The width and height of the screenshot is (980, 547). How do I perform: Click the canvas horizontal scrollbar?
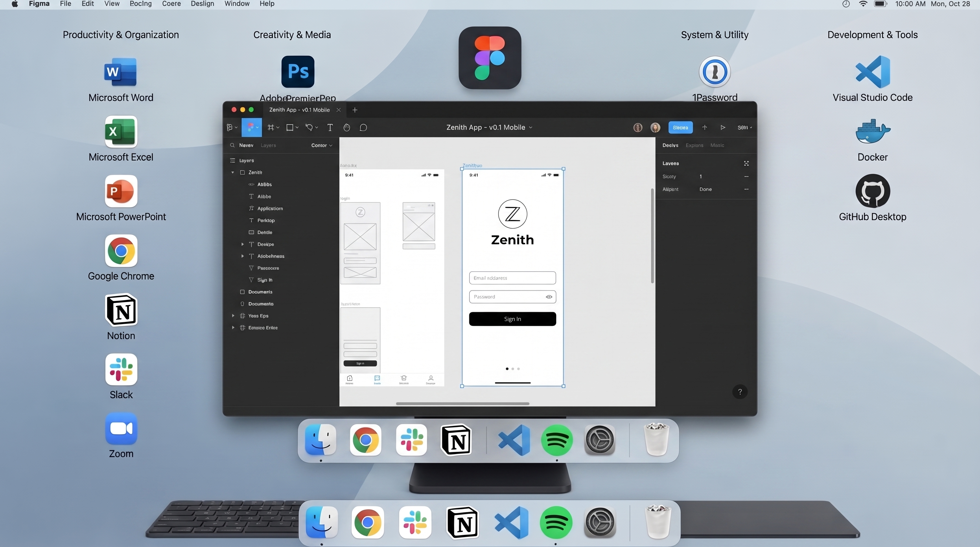(462, 403)
